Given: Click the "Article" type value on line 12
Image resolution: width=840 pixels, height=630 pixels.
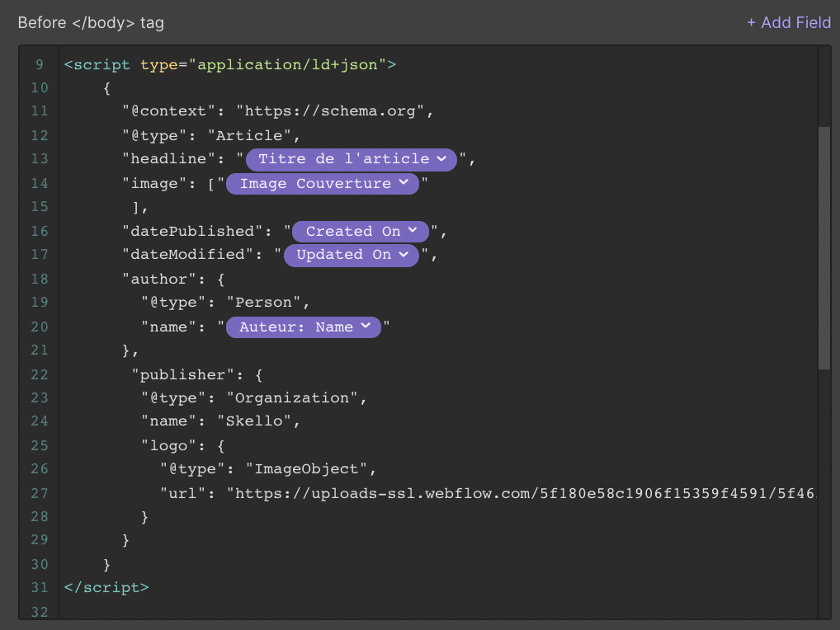Looking at the screenshot, I should pyautogui.click(x=250, y=135).
